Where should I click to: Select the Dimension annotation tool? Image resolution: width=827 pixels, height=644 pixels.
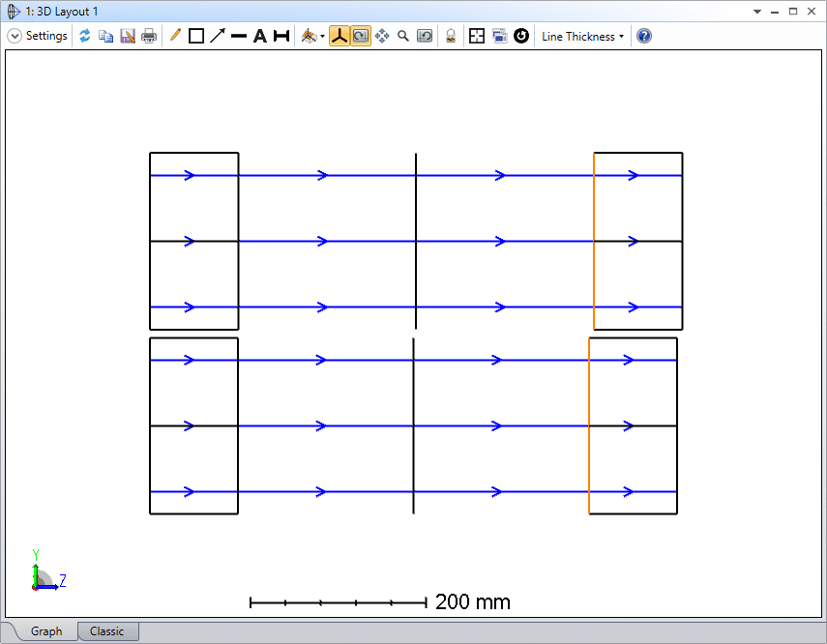tap(281, 36)
